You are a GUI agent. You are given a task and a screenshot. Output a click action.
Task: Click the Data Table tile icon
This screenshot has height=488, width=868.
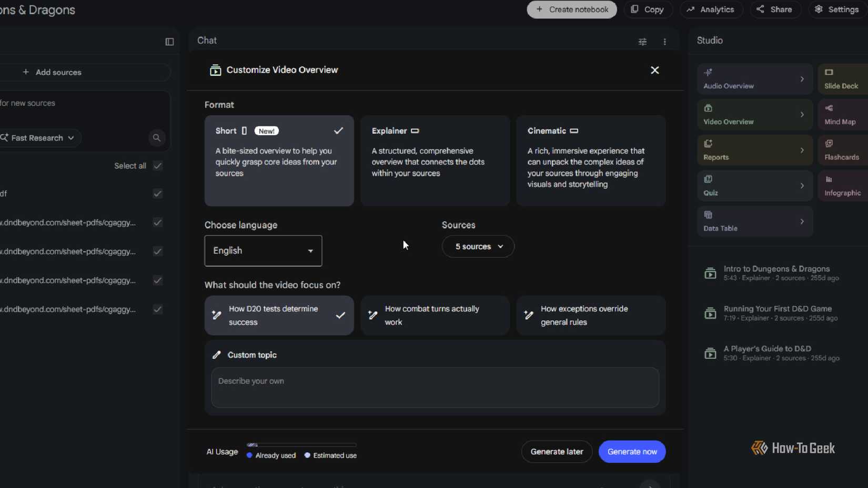pos(708,215)
